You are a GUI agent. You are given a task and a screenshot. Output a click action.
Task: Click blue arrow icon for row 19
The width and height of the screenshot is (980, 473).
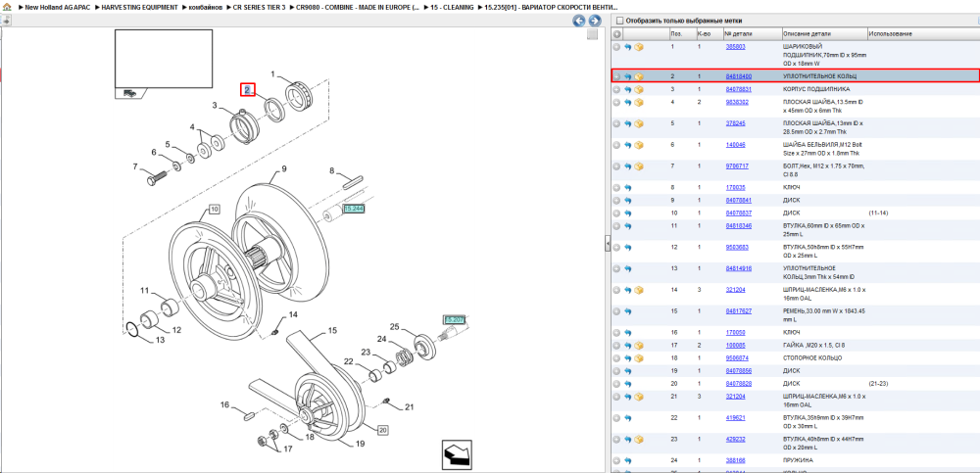point(627,370)
